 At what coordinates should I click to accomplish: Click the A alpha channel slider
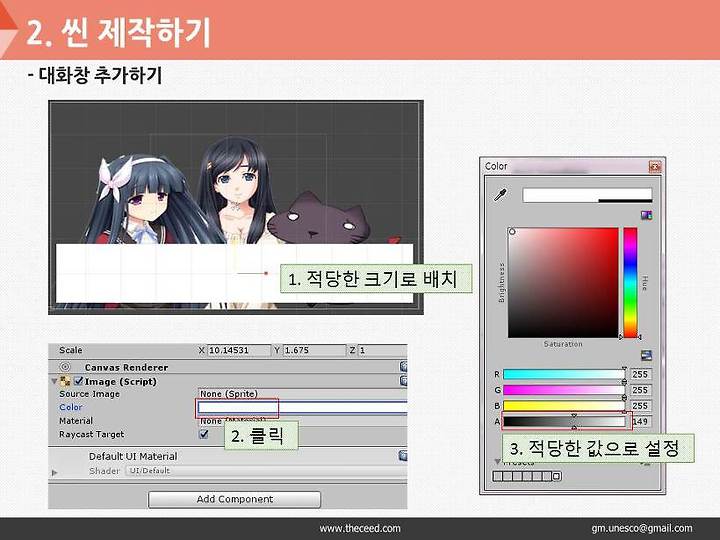point(564,422)
